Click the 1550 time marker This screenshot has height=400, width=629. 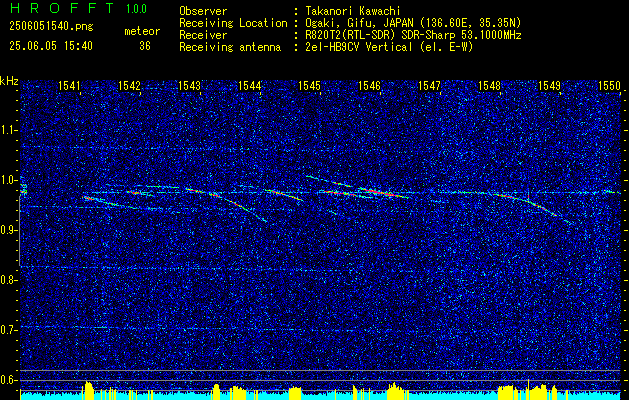609,85
